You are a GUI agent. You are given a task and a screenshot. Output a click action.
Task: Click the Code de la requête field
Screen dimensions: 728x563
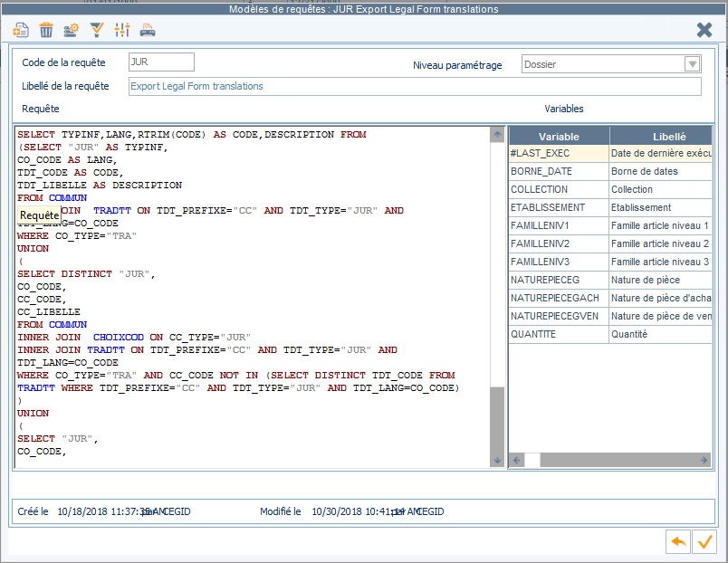point(161,62)
